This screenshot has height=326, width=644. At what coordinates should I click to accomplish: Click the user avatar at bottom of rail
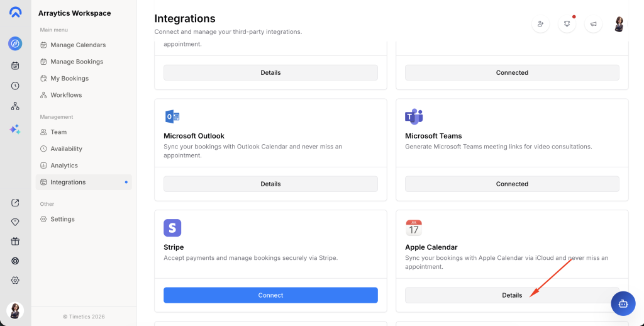(x=15, y=310)
